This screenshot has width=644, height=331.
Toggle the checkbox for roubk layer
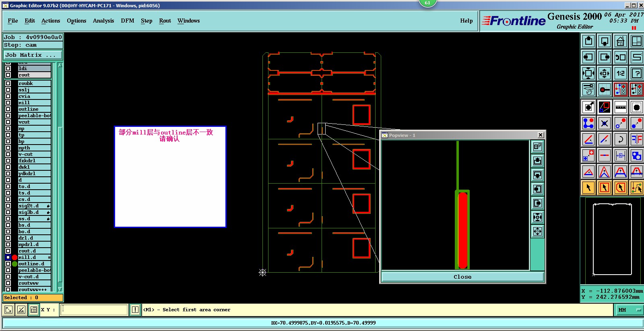click(x=8, y=83)
